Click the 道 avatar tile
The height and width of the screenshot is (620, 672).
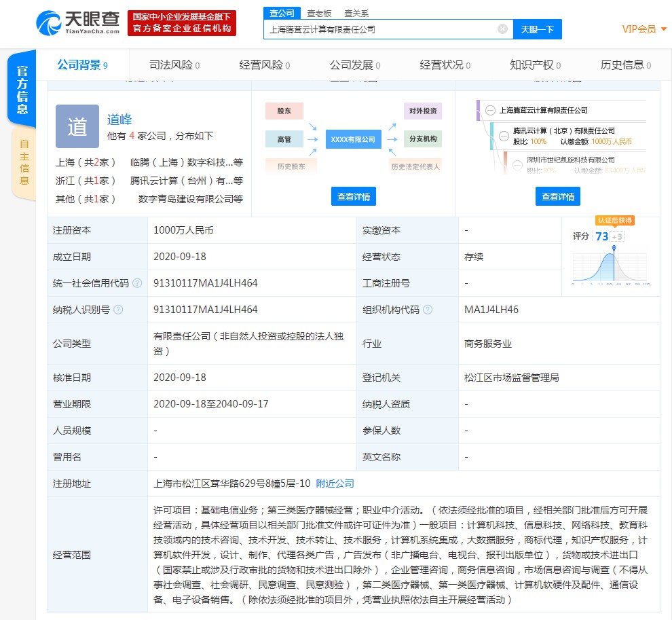click(77, 126)
